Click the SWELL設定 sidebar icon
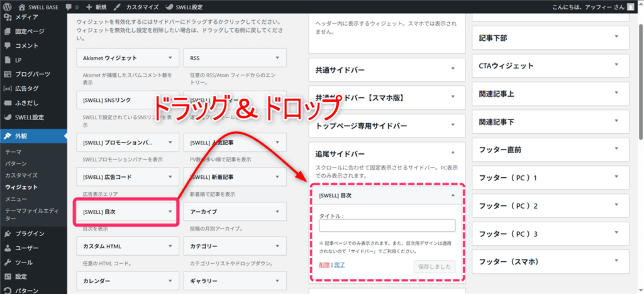Viewport: 644px width, 294px height. [8, 117]
